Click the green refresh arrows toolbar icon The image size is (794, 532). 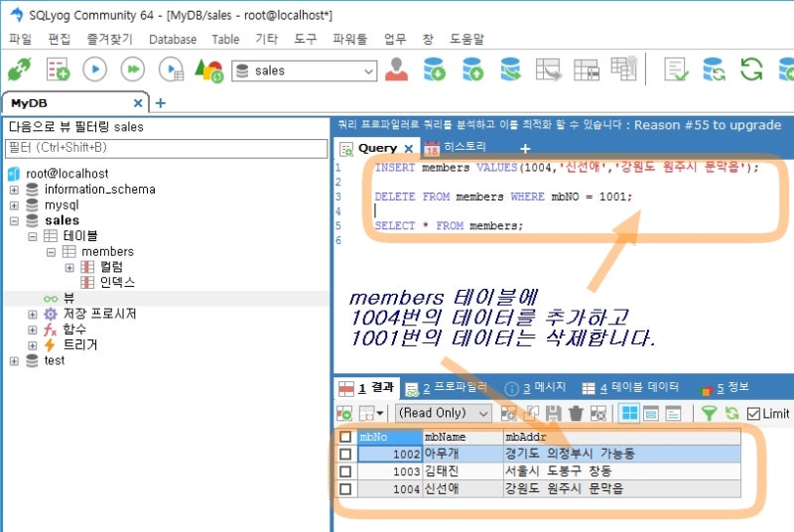tap(751, 69)
